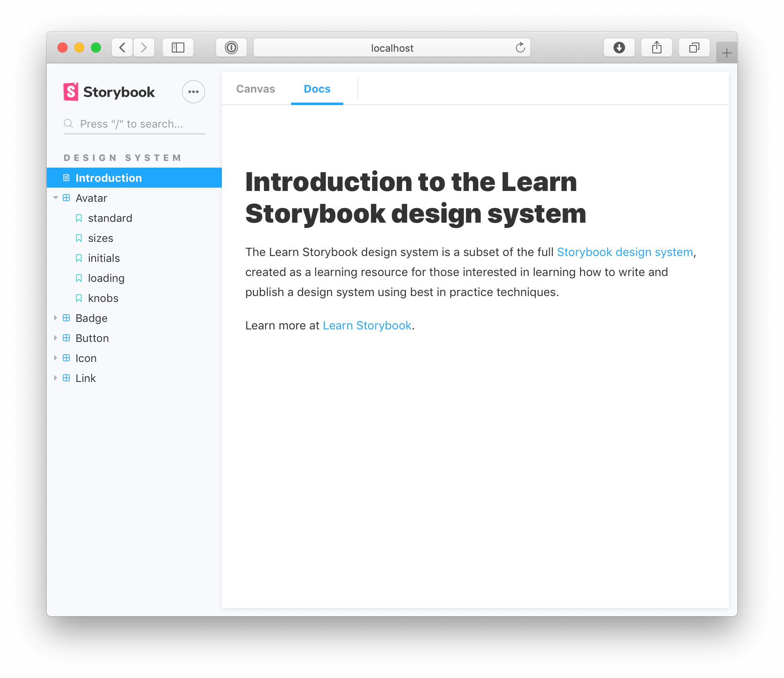Click the Safari share icon
This screenshot has width=784, height=678.
(657, 48)
